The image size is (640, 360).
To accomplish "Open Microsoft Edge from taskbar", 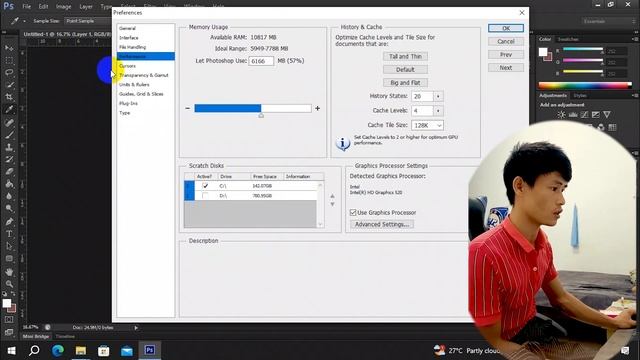I will point(58,350).
